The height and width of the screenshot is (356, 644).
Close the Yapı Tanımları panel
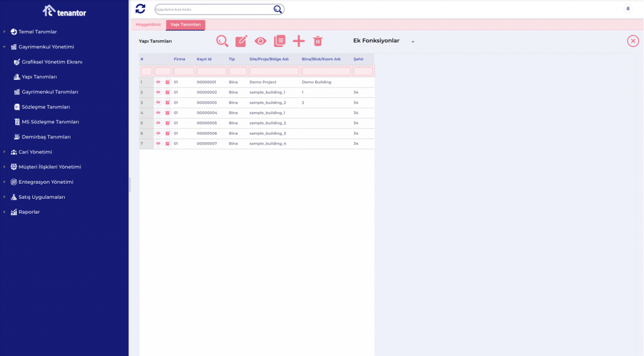pos(633,41)
